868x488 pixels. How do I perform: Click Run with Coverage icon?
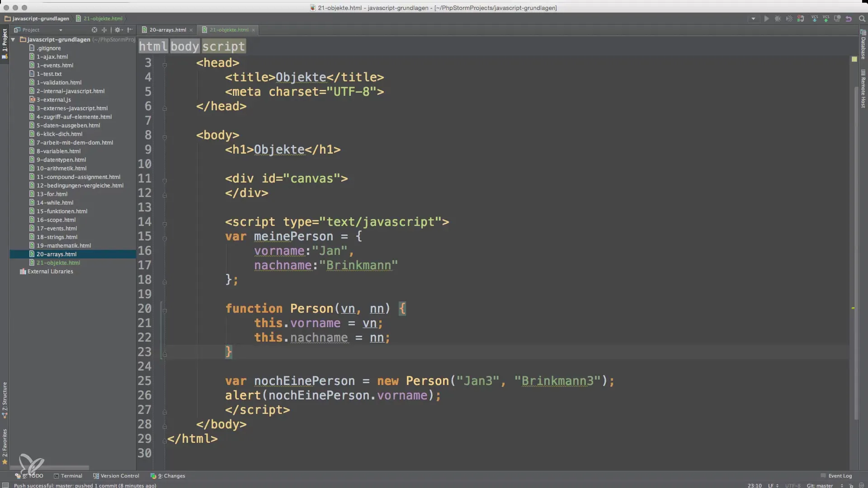coord(789,19)
